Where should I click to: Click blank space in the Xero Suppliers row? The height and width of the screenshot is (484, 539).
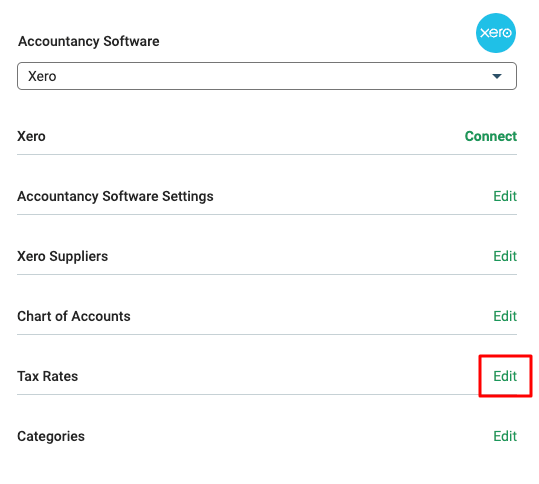[299, 256]
